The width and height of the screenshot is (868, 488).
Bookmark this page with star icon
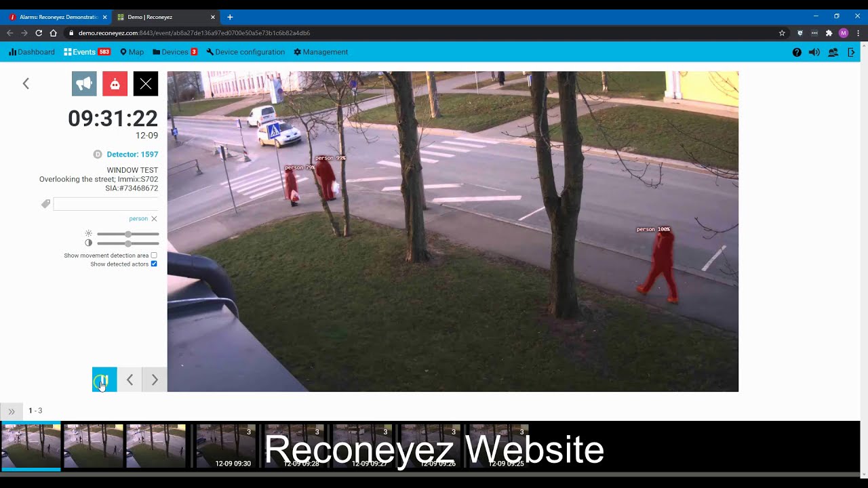(x=782, y=33)
